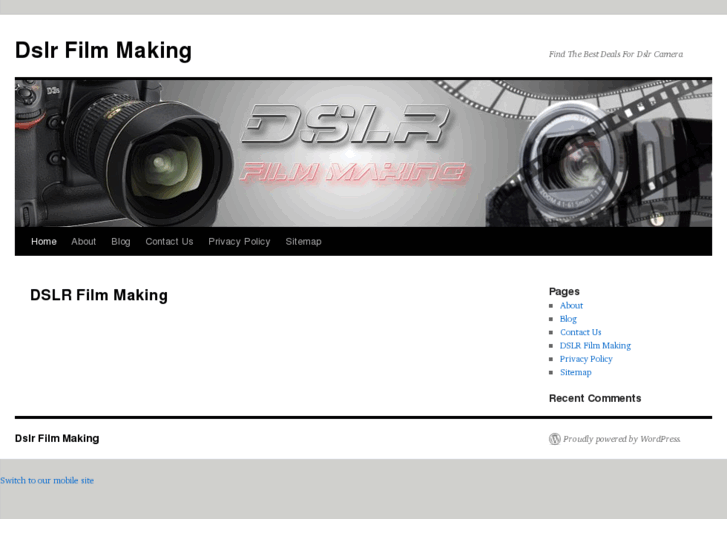Open DSLR Film Making in Pages sidebar
The image size is (727, 545).
pos(595,346)
